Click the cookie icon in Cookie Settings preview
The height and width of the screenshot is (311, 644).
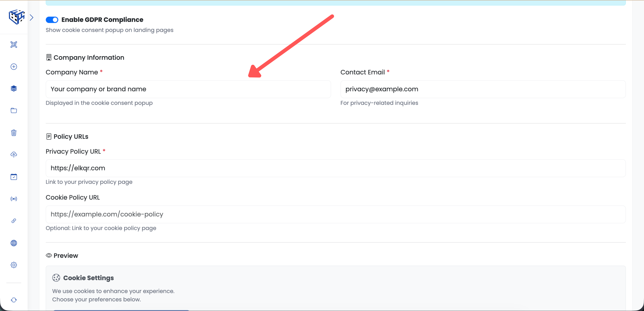click(x=56, y=278)
